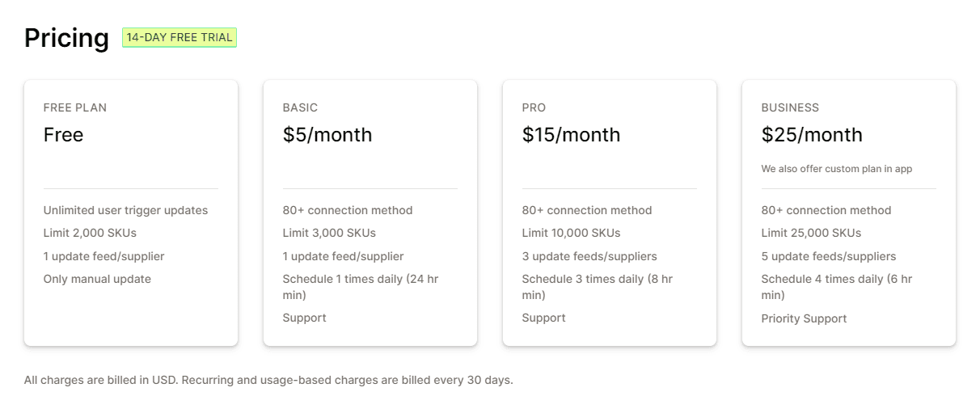Click 'Limit 10,000 SKUs' in Pro plan
The image size is (980, 413).
(x=571, y=233)
